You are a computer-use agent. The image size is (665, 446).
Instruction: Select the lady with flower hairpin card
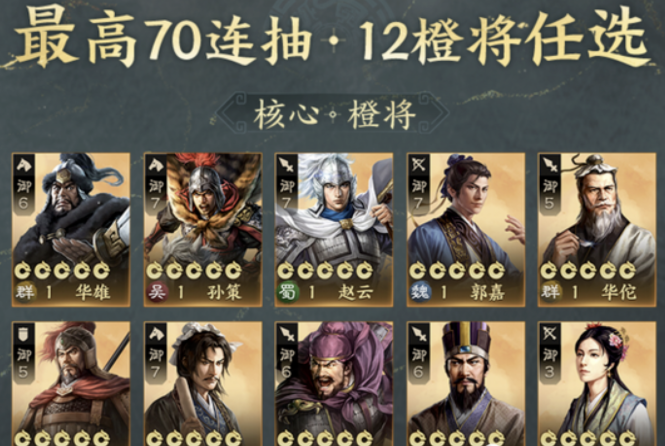[597, 384]
